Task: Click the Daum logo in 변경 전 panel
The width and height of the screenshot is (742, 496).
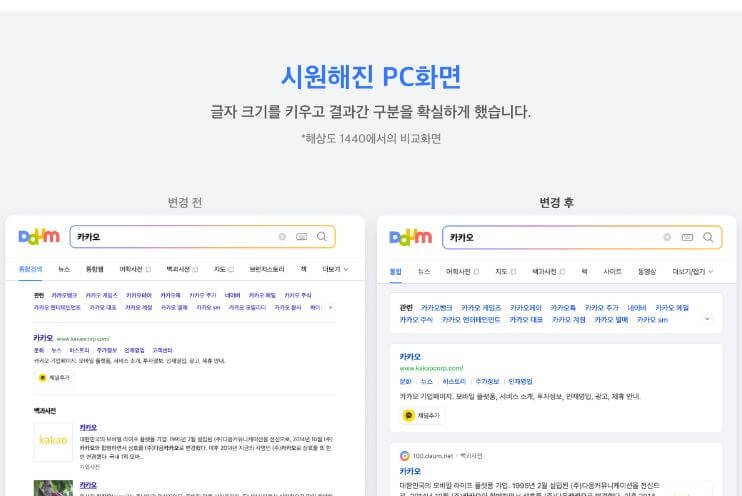Action: pos(39,236)
